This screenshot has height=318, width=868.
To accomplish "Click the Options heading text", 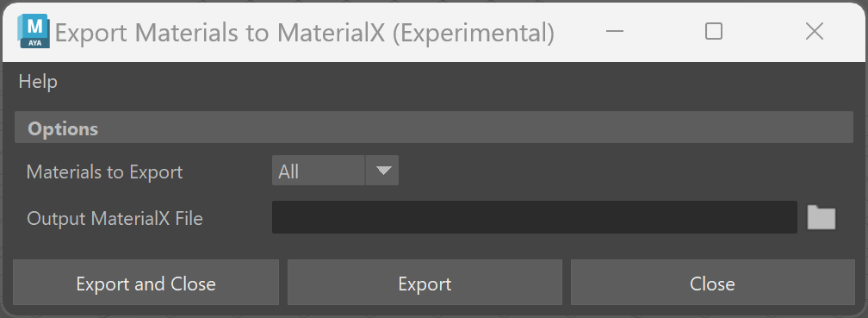I will coord(63,128).
